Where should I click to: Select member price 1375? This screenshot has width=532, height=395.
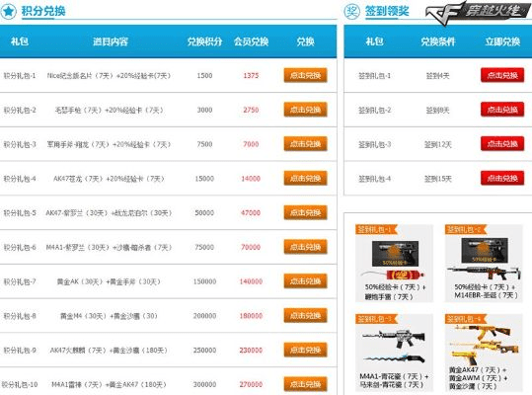[251, 76]
